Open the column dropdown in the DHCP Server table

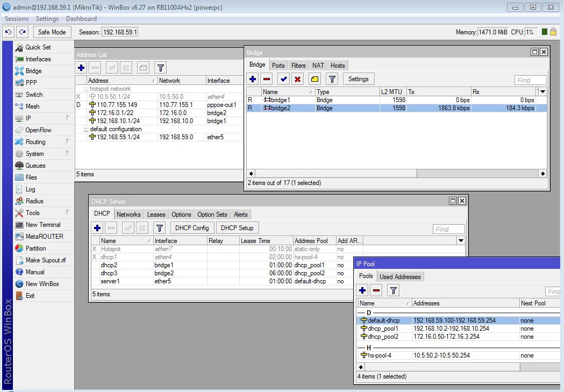point(461,240)
